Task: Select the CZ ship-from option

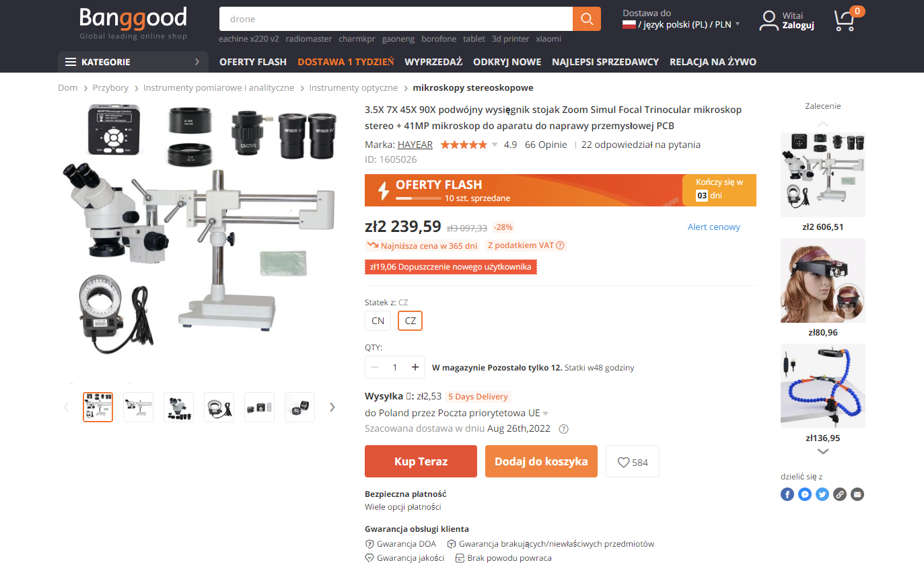Action: (411, 321)
